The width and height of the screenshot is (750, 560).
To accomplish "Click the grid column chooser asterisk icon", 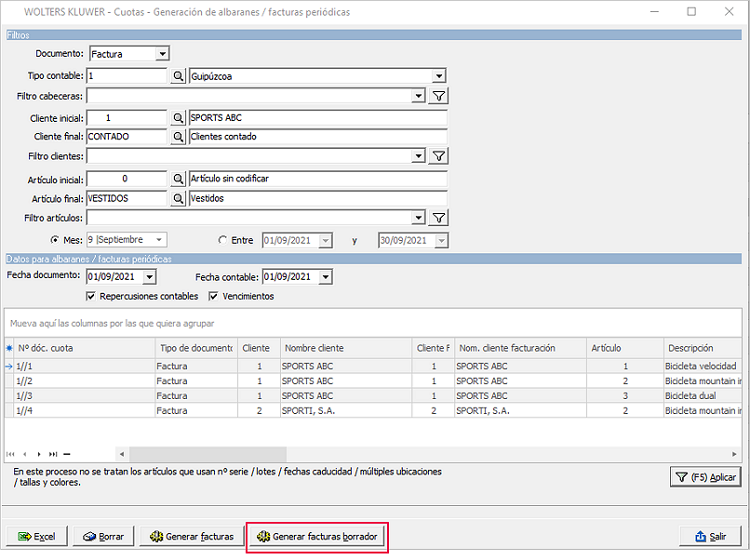I will (9, 348).
